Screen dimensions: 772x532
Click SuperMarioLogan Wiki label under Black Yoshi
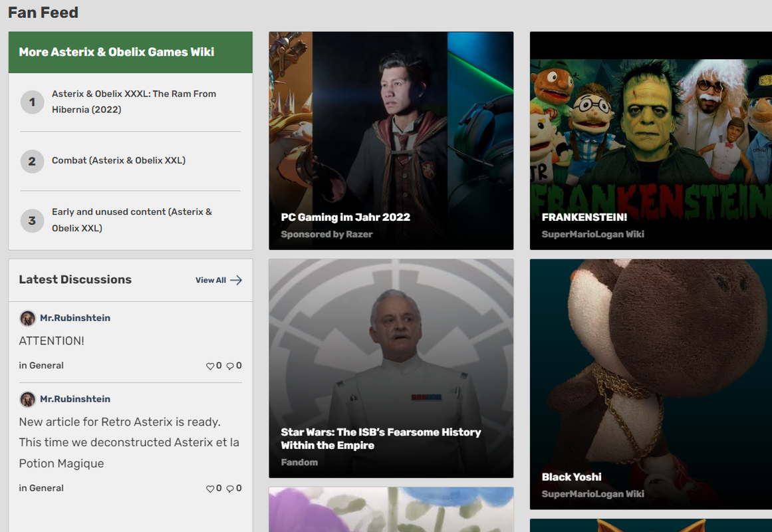(x=592, y=494)
